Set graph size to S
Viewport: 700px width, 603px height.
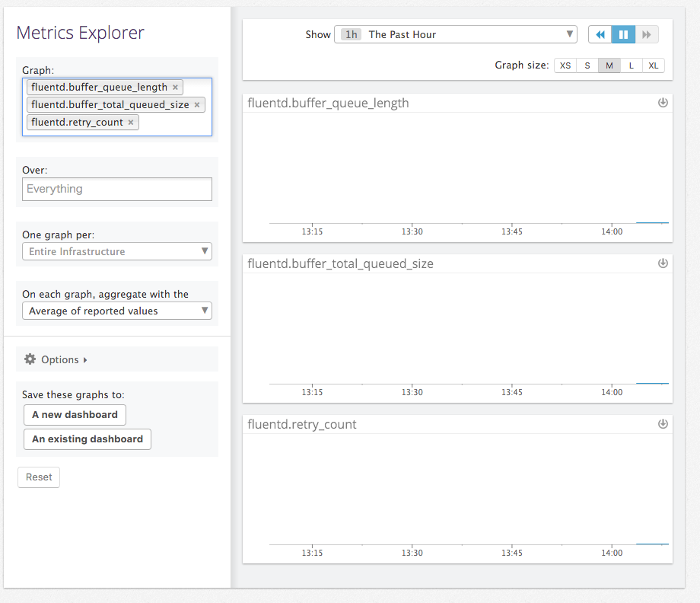587,65
